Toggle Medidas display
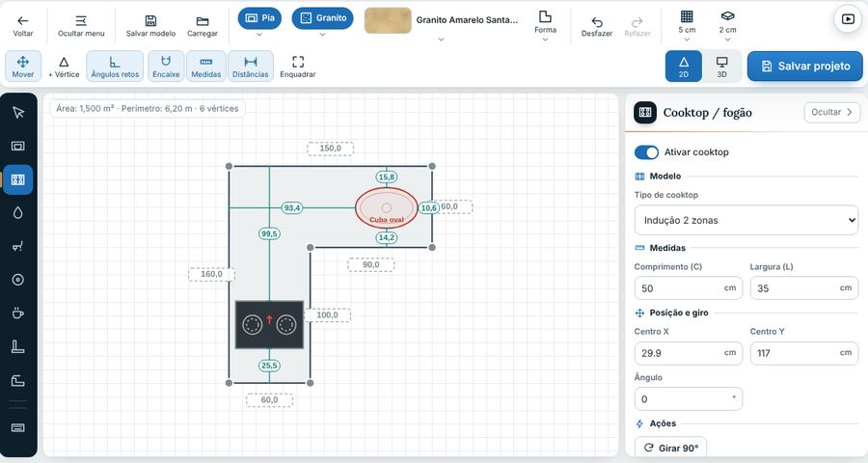868x463 pixels. click(206, 66)
